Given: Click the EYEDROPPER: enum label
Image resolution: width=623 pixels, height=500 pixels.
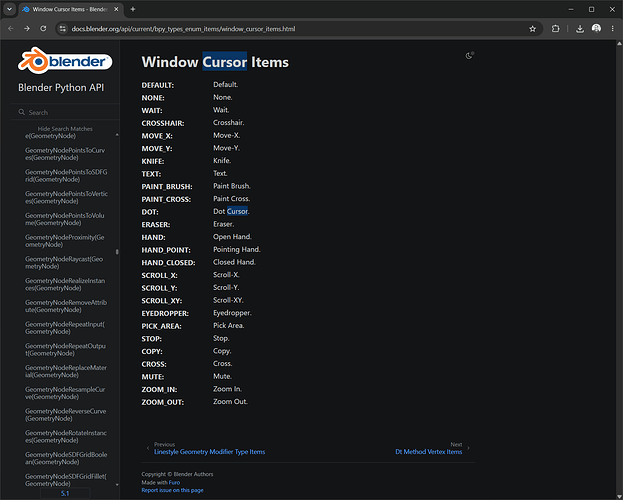Looking at the screenshot, I should (x=165, y=314).
